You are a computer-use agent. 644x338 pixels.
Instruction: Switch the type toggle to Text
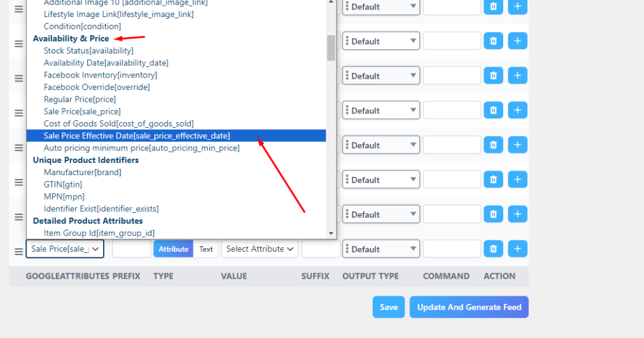(x=206, y=249)
